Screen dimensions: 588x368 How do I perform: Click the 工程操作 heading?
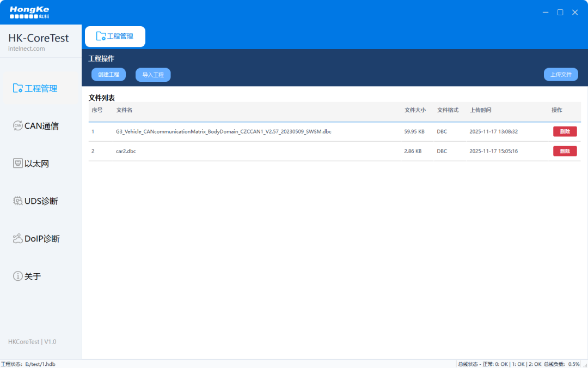[x=101, y=58]
